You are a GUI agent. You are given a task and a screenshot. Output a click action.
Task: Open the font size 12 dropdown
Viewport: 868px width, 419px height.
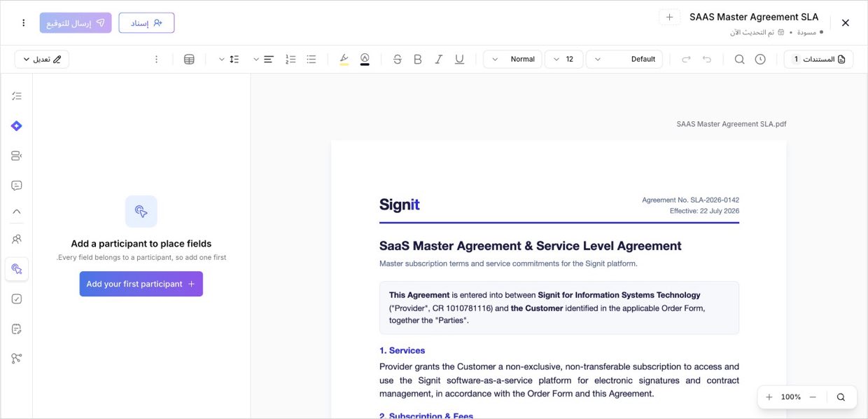(x=563, y=60)
